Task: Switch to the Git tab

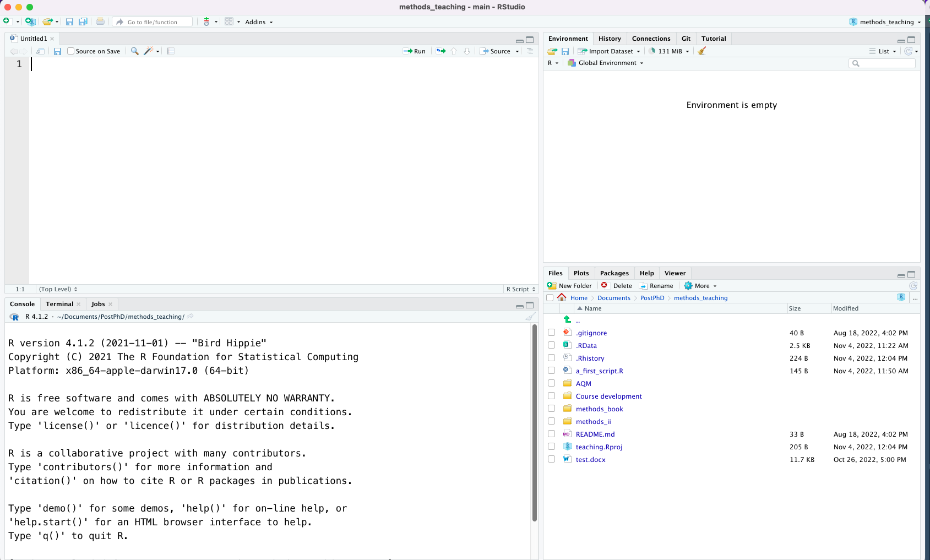Action: (x=686, y=39)
